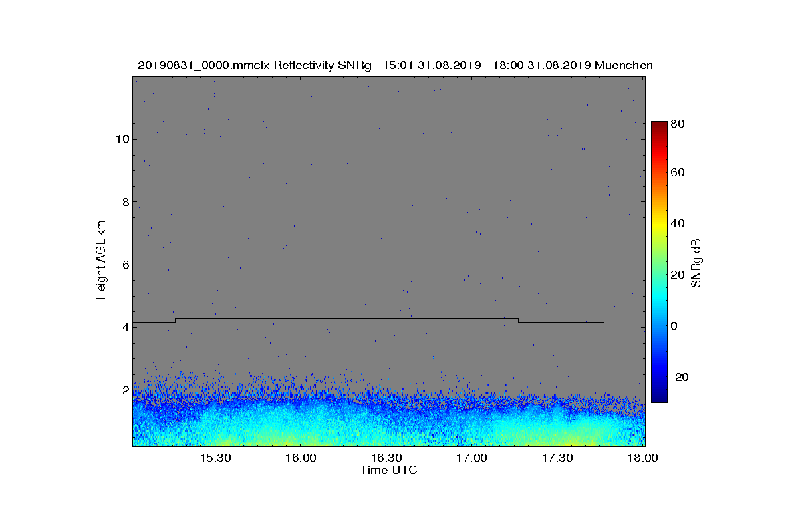Click the height tick label '8'
Image resolution: width=798 pixels, height=532 pixels.
125,202
